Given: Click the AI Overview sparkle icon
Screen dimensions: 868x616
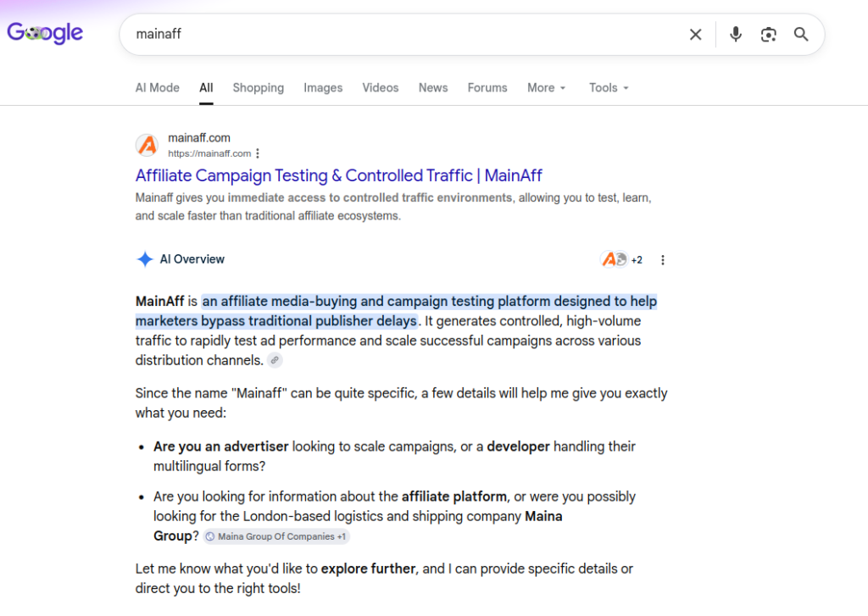Looking at the screenshot, I should pyautogui.click(x=145, y=259).
